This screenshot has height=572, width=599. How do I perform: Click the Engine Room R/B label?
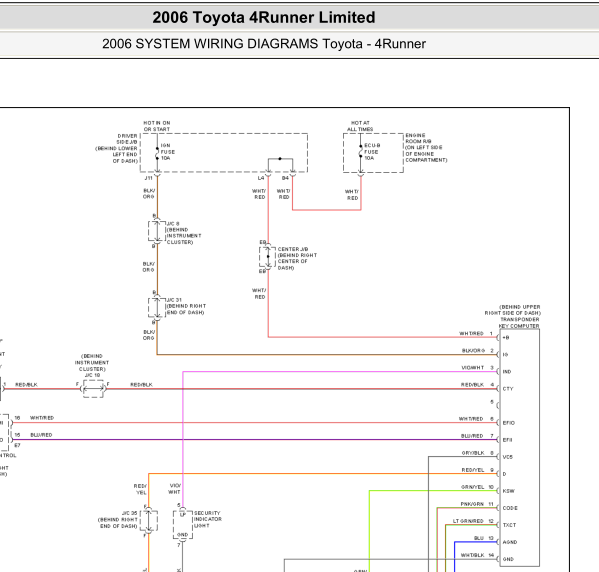(426, 147)
